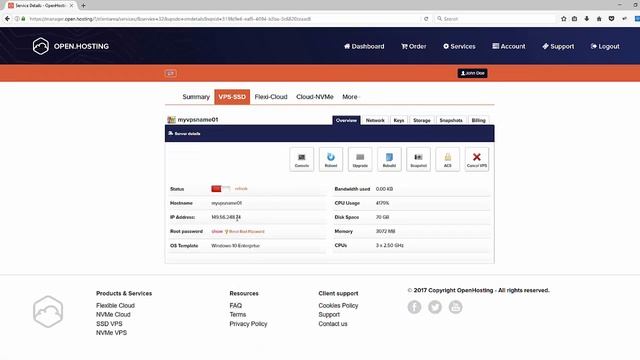
Task: Expand the More dropdown tab
Action: [x=351, y=97]
